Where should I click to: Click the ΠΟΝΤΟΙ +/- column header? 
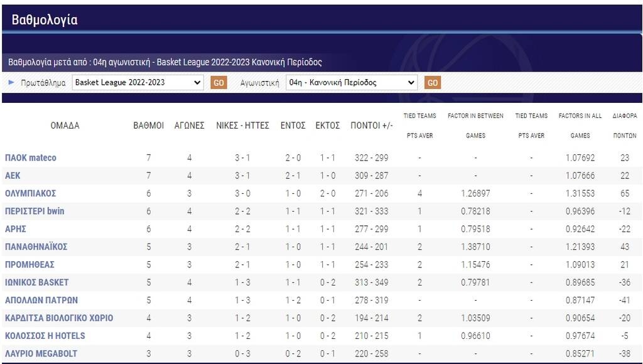tap(372, 126)
